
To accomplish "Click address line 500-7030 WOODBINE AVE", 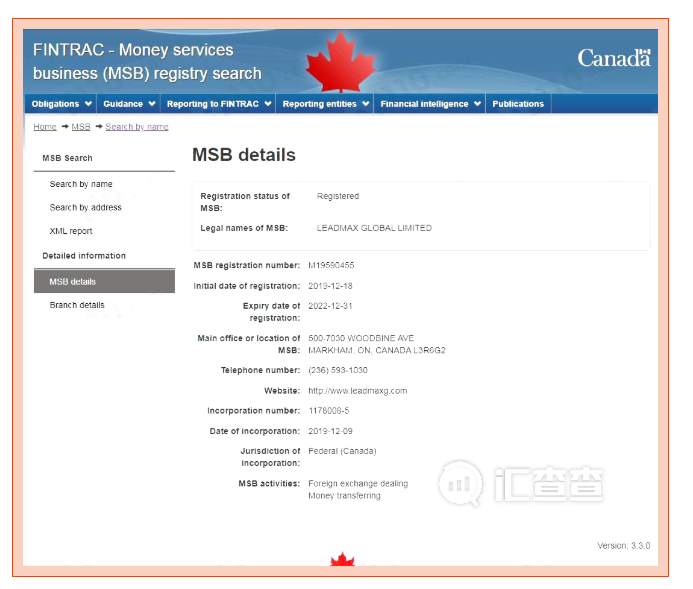I will coord(361,338).
